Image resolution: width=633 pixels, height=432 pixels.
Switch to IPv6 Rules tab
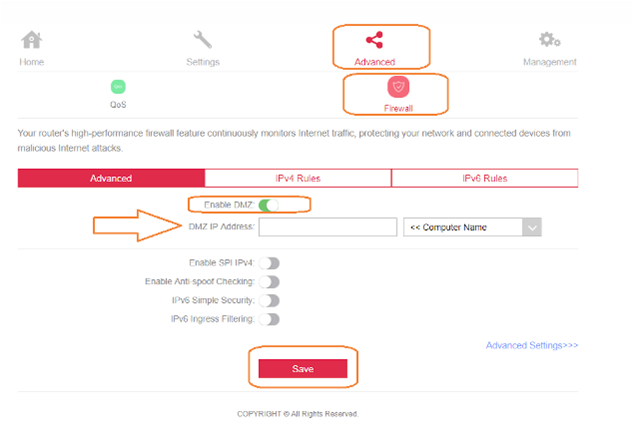(484, 178)
